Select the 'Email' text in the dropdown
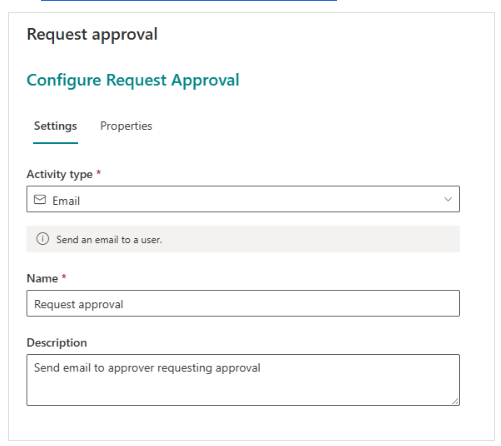This screenshot has width=501, height=446. [66, 201]
